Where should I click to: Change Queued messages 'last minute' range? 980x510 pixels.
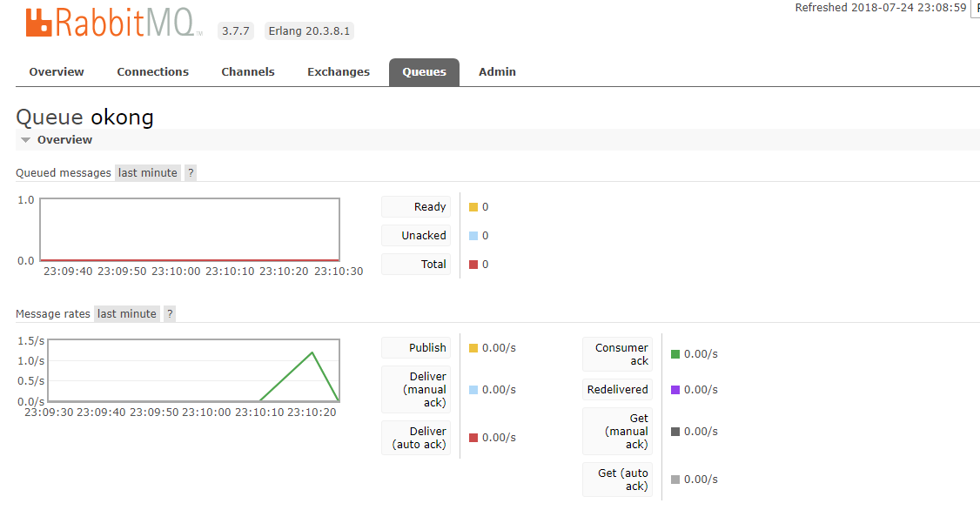(x=147, y=173)
